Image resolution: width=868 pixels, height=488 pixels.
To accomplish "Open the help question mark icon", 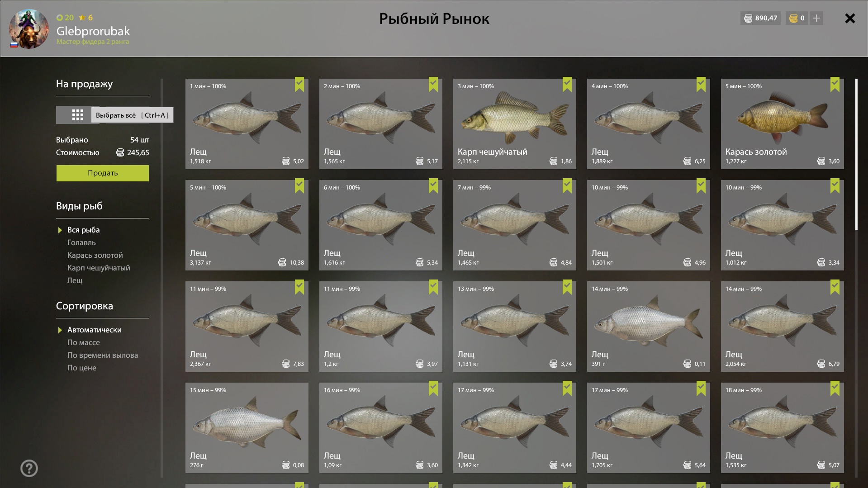I will pyautogui.click(x=29, y=468).
